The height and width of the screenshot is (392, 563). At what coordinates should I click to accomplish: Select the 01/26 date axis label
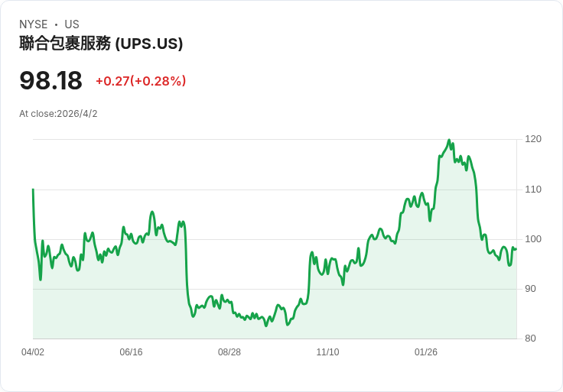(x=426, y=352)
